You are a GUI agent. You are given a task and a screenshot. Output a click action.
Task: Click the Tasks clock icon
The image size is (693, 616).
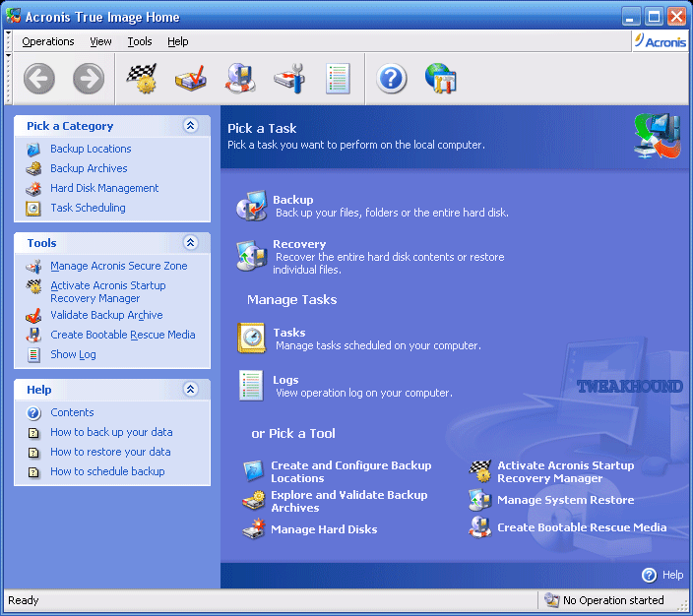[x=251, y=339]
